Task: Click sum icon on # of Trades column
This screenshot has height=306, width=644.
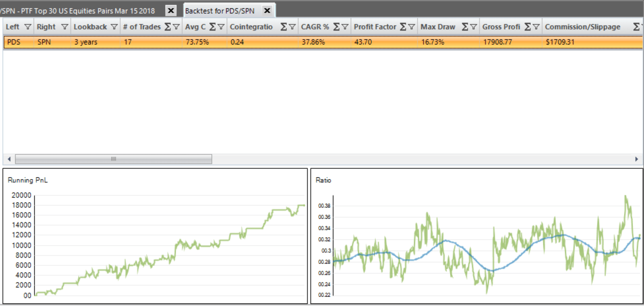Action: pyautogui.click(x=167, y=27)
